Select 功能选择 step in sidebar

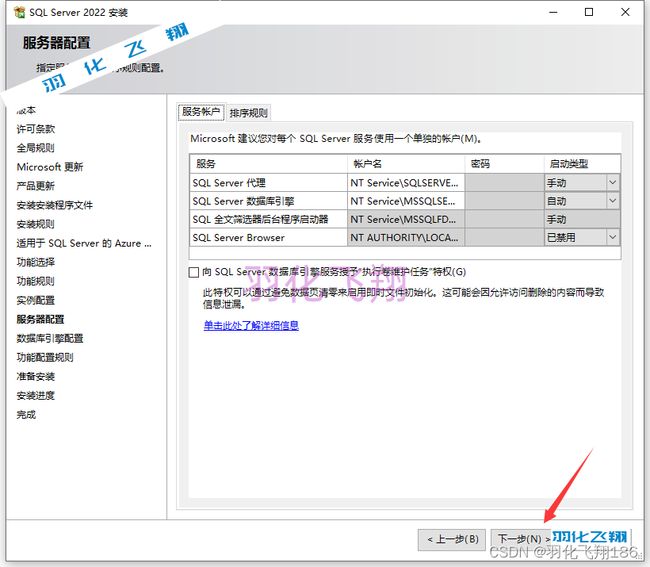[x=36, y=262]
